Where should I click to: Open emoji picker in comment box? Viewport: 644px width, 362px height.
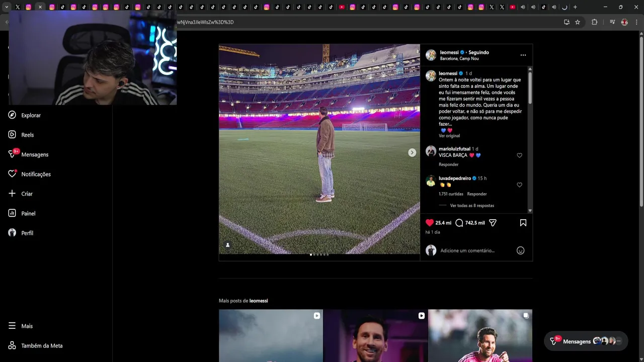click(521, 250)
